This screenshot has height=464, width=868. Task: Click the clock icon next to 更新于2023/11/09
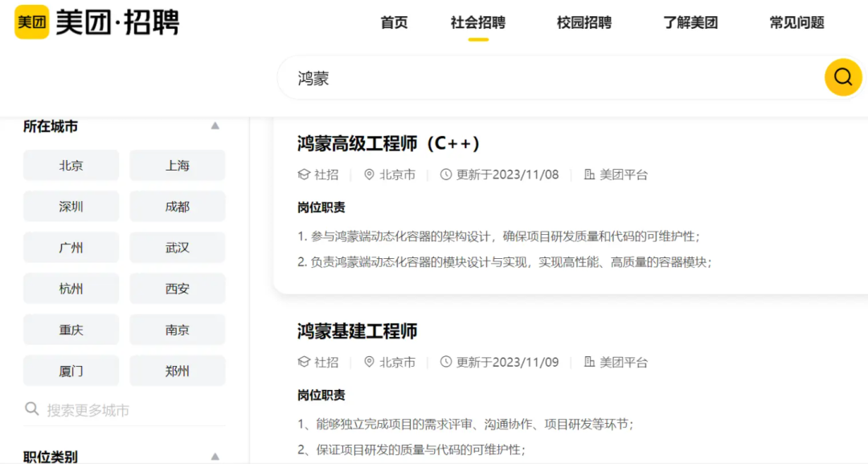point(445,362)
